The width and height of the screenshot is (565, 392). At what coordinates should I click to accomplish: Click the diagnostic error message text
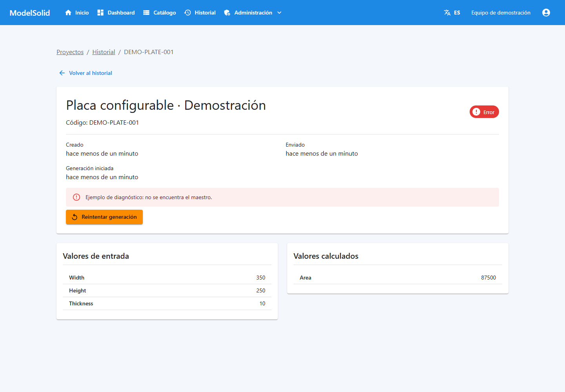point(149,197)
